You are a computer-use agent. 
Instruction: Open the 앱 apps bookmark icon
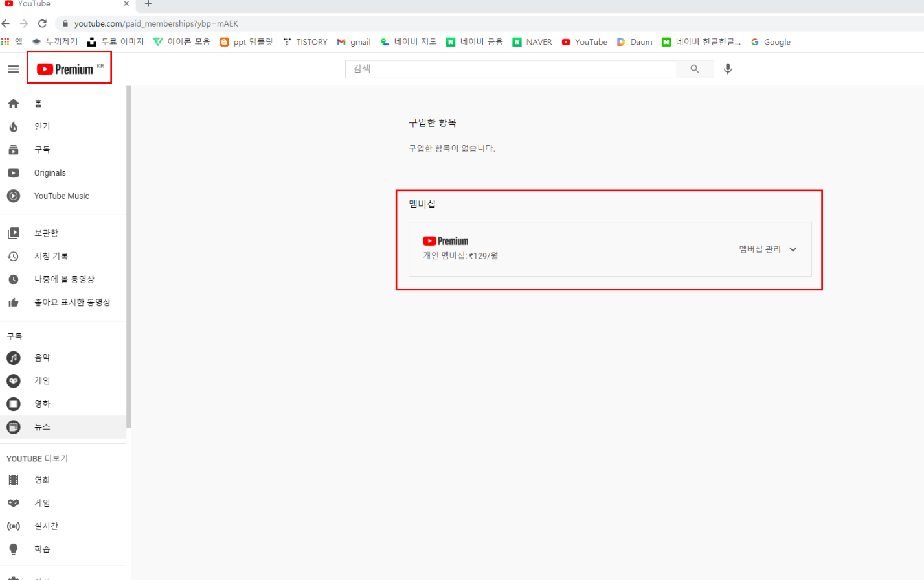5,41
